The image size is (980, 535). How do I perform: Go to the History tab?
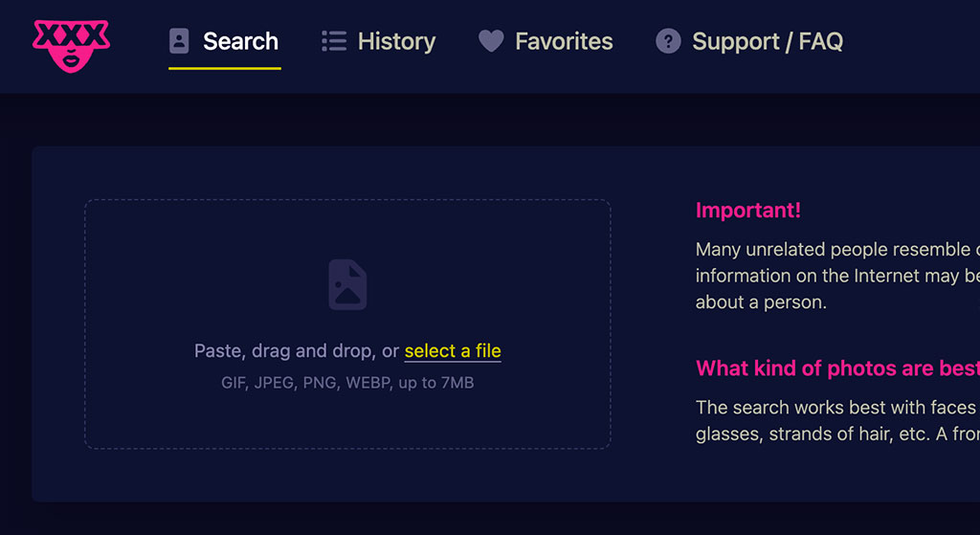pos(379,41)
